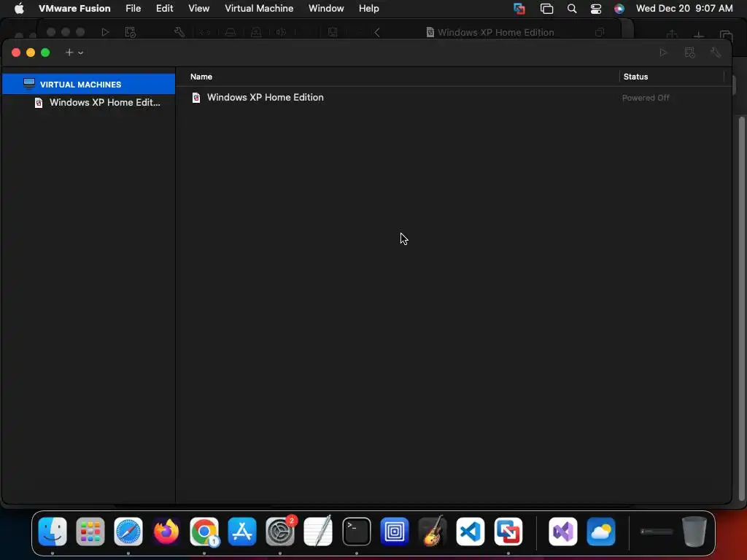The image size is (747, 560).
Task: Open Control Center in menu bar
Action: click(595, 9)
